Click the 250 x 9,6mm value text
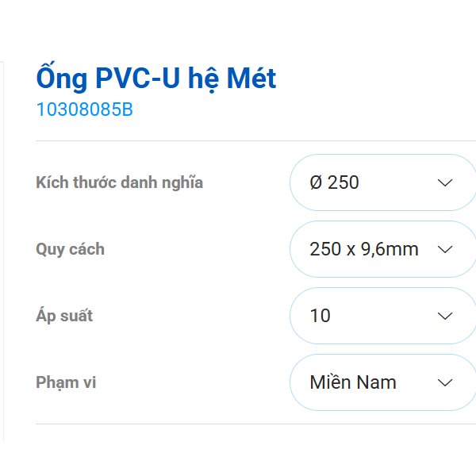 point(364,249)
